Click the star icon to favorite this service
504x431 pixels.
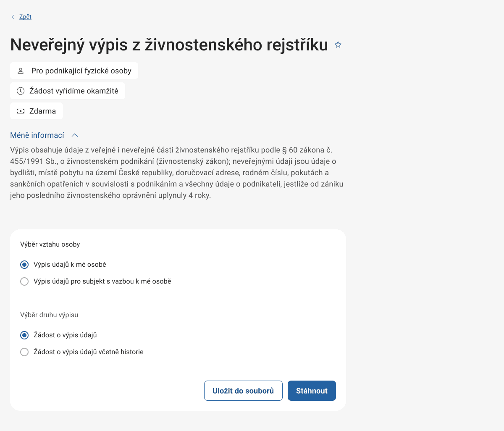[338, 45]
